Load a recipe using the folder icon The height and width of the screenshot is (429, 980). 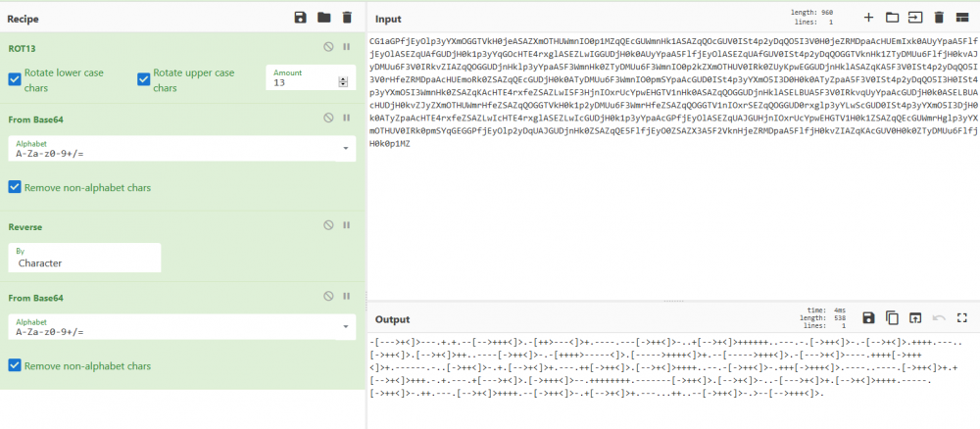coord(323,18)
